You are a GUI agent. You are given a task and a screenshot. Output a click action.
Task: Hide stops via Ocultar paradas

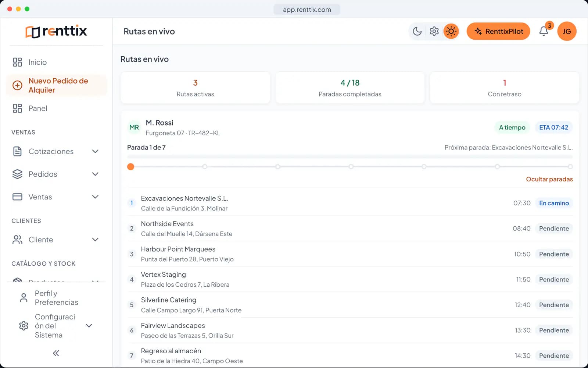coord(549,179)
